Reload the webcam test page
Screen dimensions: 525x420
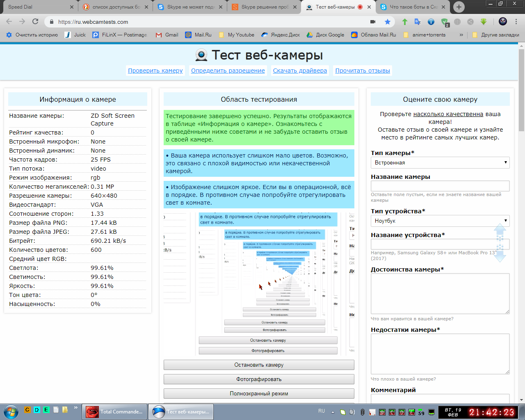pyautogui.click(x=35, y=22)
